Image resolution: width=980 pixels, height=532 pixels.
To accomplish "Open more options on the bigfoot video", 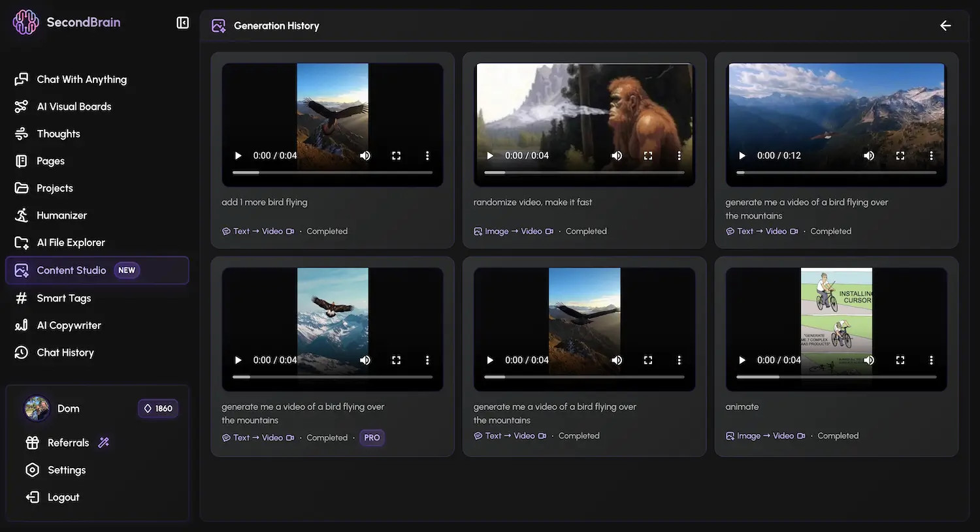I will 679,155.
